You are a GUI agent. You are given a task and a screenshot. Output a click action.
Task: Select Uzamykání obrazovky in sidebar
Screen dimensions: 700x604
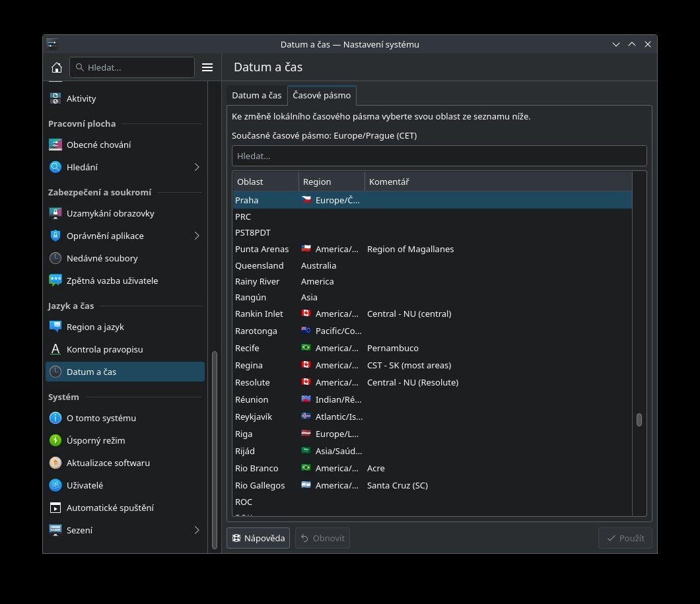110,213
